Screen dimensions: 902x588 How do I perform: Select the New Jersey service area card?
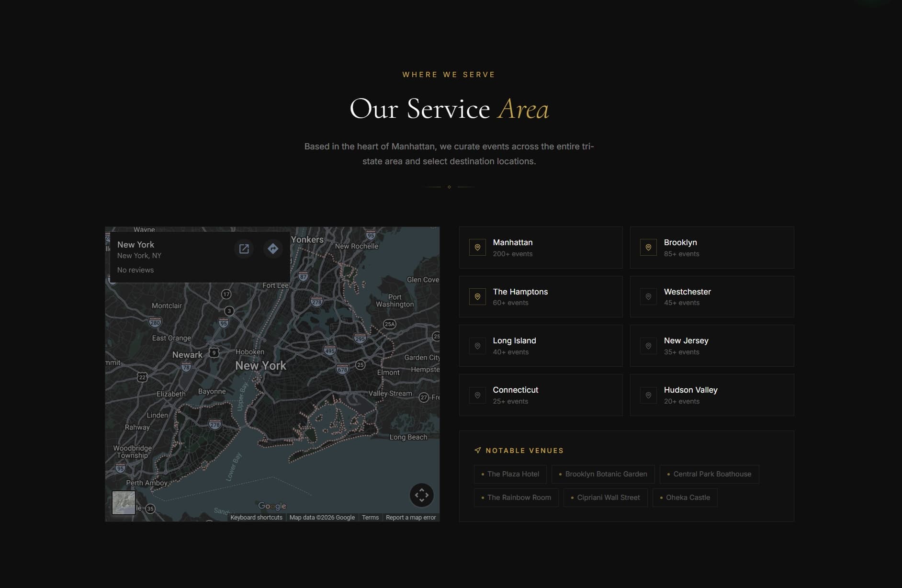click(711, 346)
